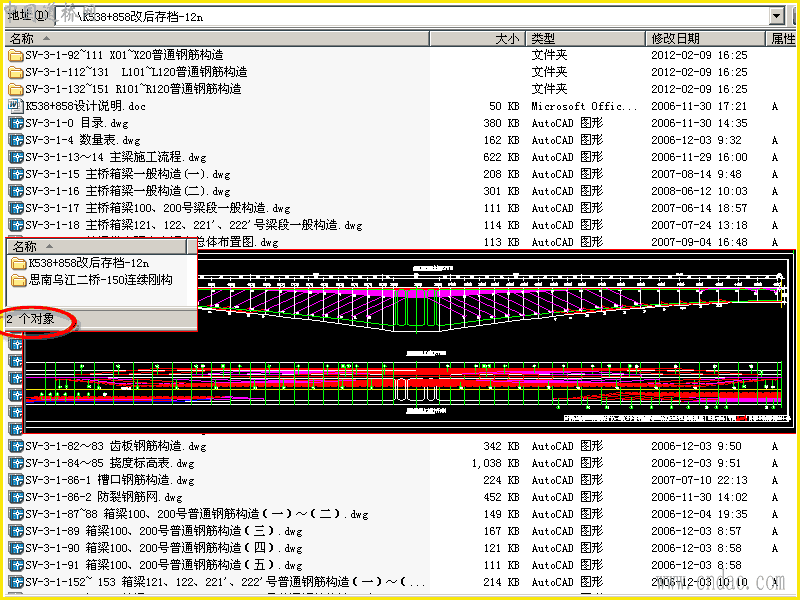Open the SV-3-1-132~151 R101~R120 folder
This screenshot has height=600, width=800.
[125, 89]
